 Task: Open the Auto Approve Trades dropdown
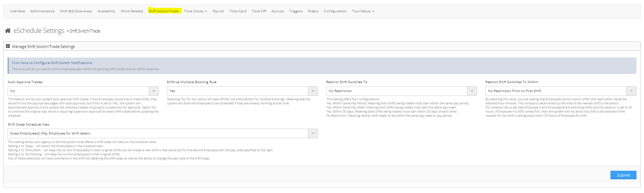pos(83,91)
